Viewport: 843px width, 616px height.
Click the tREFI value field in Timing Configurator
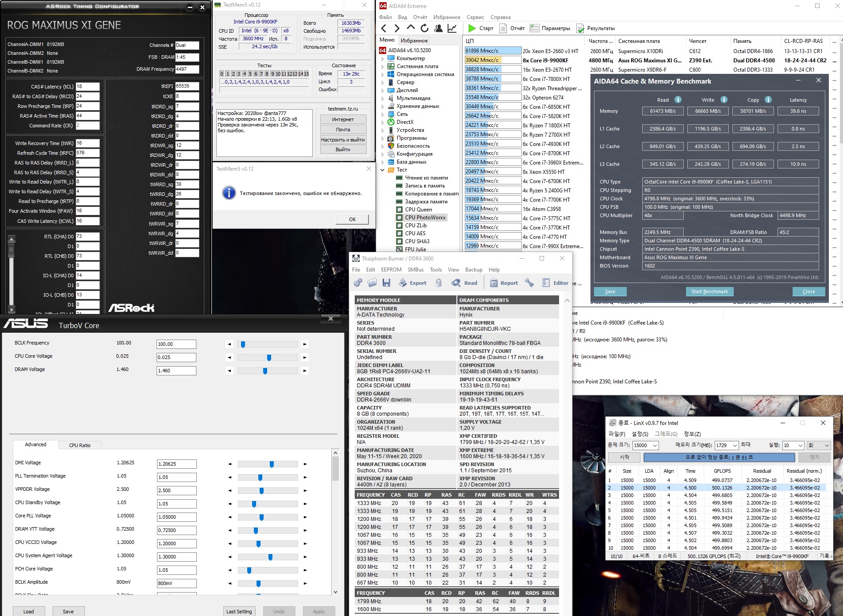(x=187, y=86)
